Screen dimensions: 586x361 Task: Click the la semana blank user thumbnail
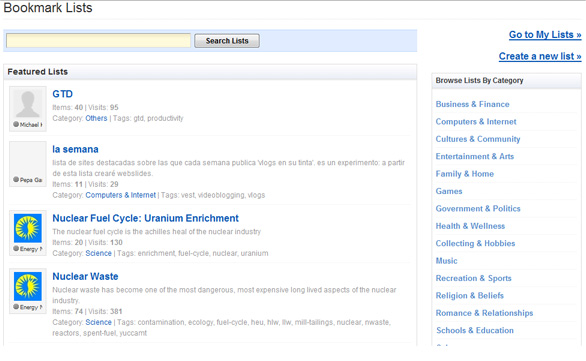28,159
